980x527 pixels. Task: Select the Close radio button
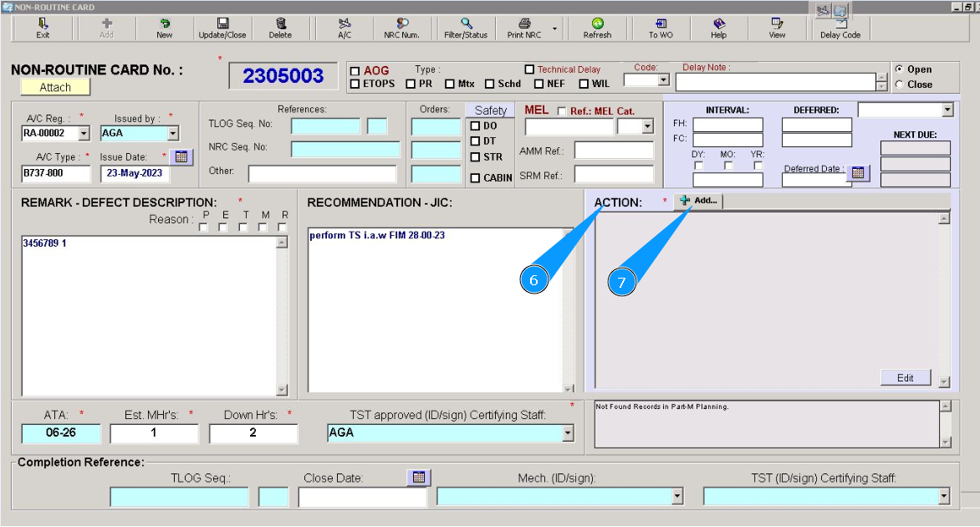[899, 84]
